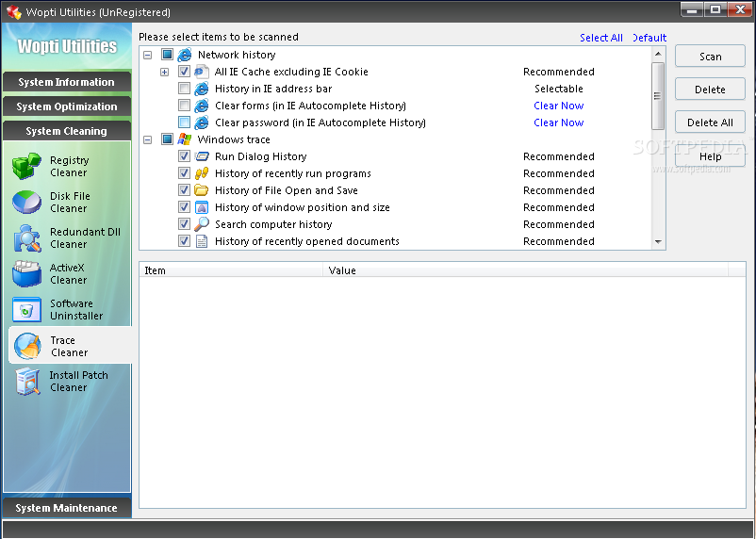Maximize the Wopti Utilities window
756x539 pixels.
(715, 10)
